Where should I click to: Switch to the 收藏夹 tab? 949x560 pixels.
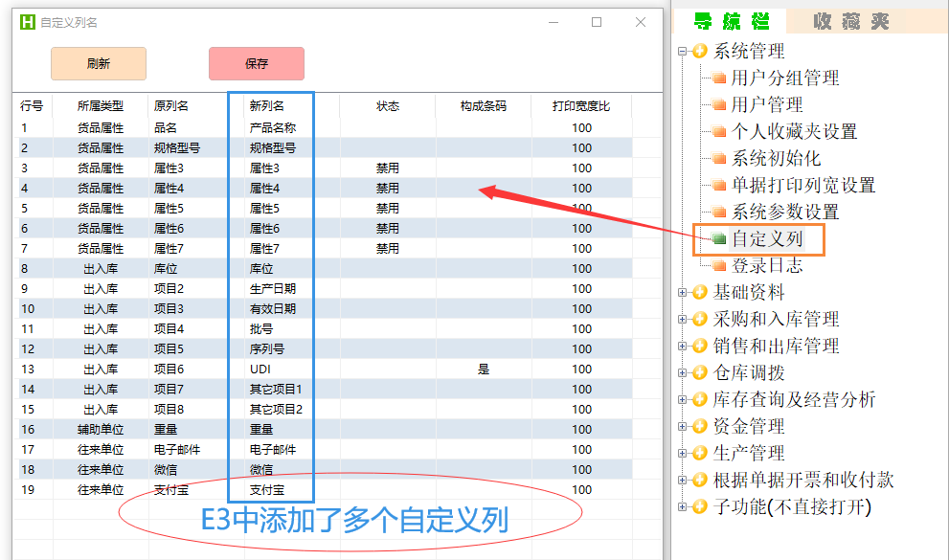(850, 22)
